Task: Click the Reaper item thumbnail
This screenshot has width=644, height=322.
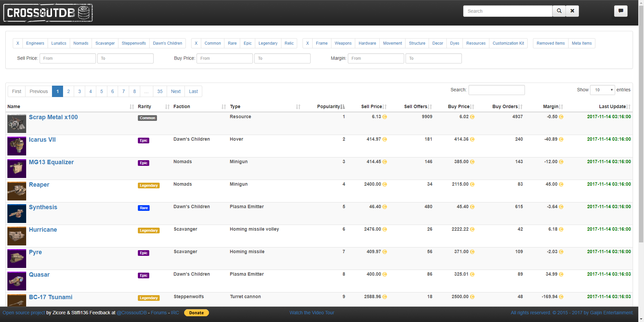Action: (17, 191)
